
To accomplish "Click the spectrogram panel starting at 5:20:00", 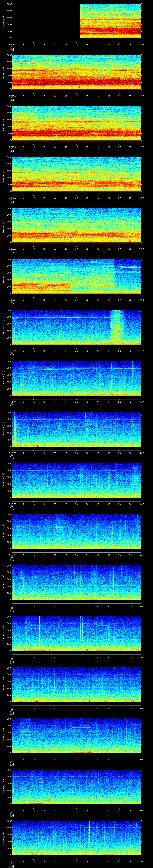I will [x=76, y=838].
